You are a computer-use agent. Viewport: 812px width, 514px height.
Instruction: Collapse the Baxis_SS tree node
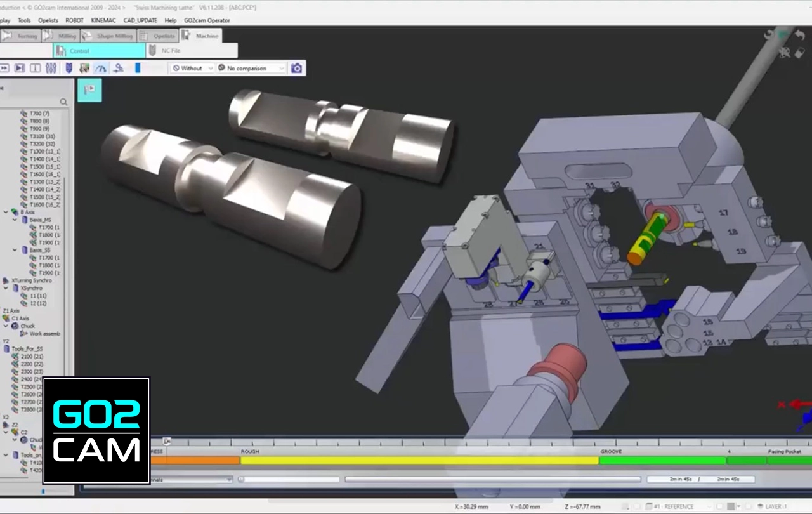click(15, 251)
